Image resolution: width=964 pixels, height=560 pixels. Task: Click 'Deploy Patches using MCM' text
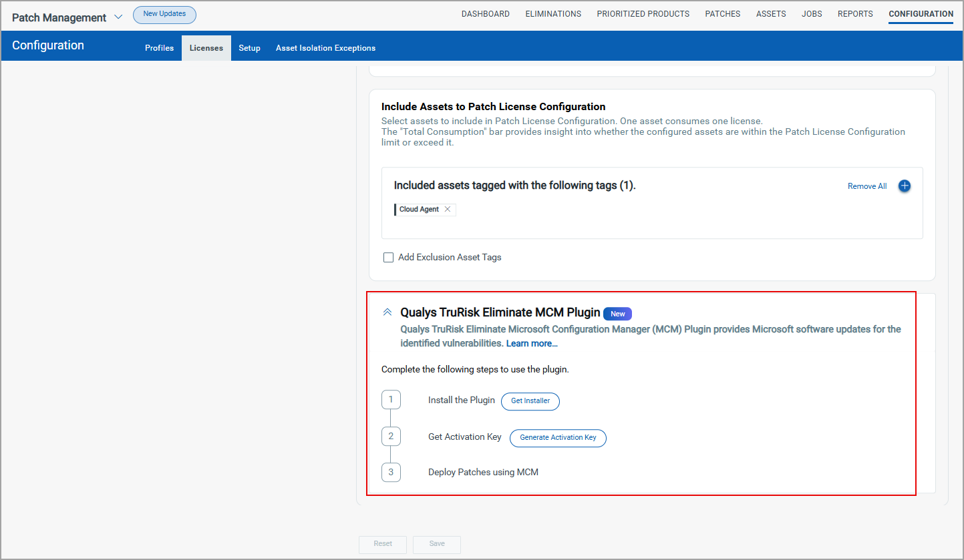483,472
